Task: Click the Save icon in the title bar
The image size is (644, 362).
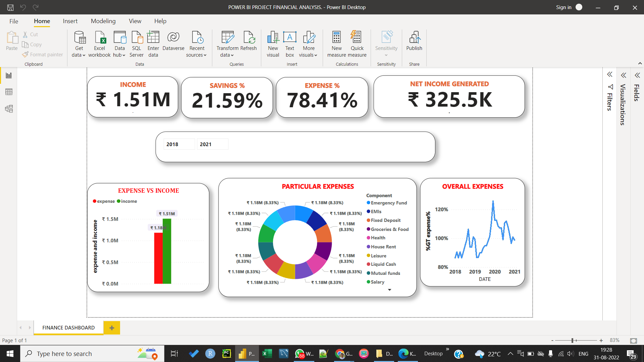Action: (10, 7)
